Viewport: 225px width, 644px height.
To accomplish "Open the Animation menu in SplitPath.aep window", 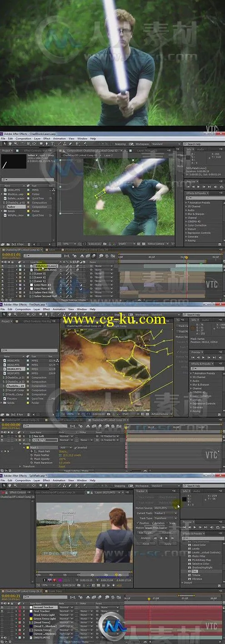I will (x=59, y=480).
